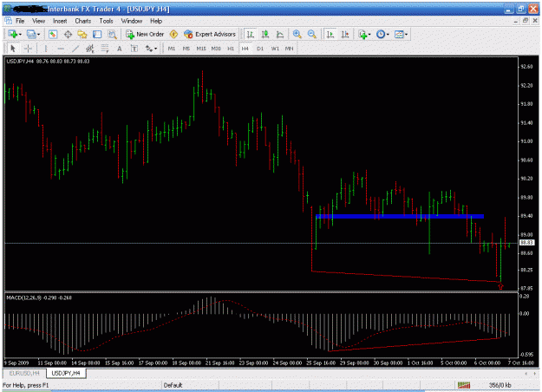This screenshot has width=542, height=392.
Task: Expand the Templates dropdown arrow
Action: 406,35
